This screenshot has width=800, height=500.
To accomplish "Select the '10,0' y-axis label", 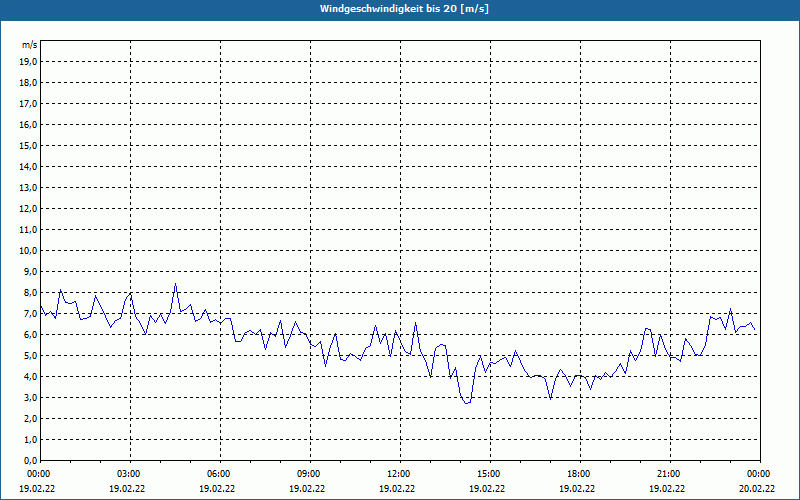I will point(28,251).
